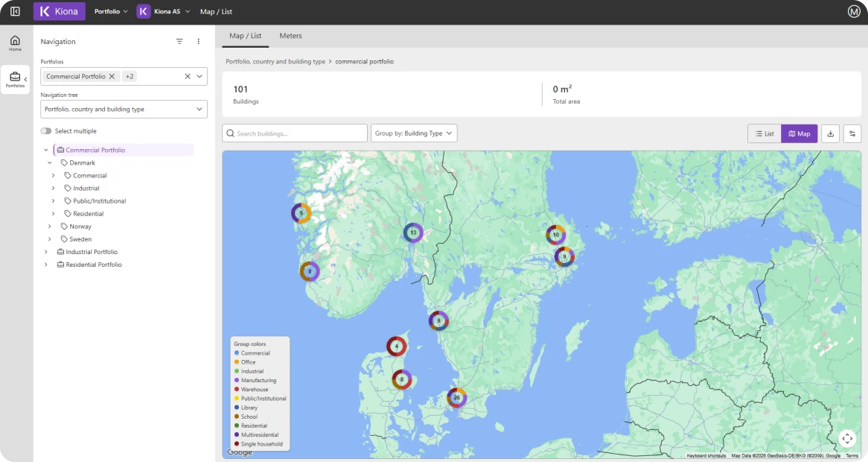Expand Public/Institutional under Denmark

(x=53, y=201)
